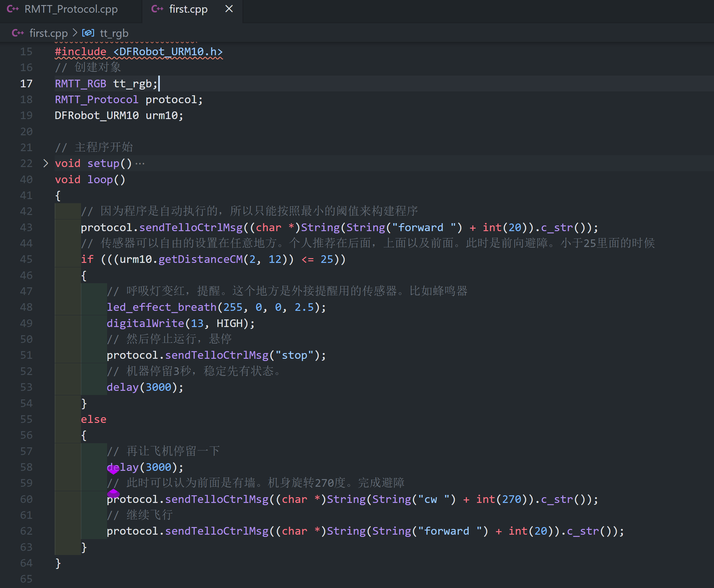Viewport: 714px width, 588px height.
Task: Expand the folded void setup() function
Action: 46,163
